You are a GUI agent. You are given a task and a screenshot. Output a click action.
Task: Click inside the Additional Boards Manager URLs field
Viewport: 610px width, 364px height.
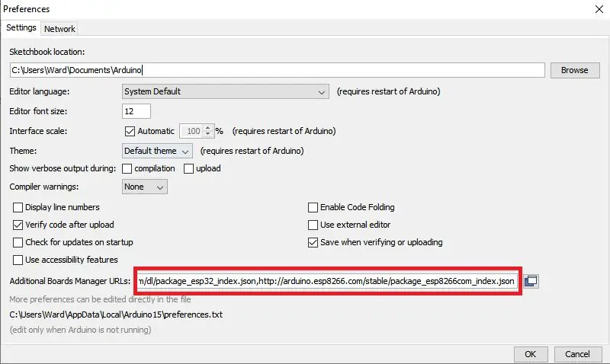(327, 281)
